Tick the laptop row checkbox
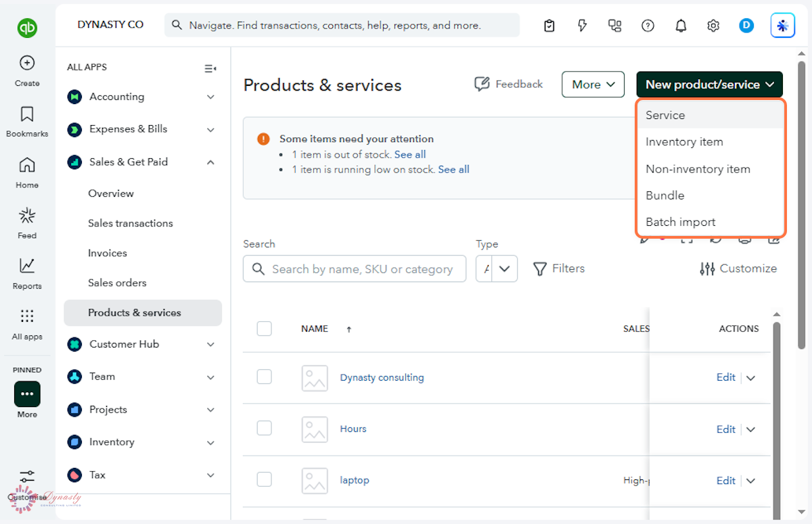This screenshot has height=524, width=812. 265,480
